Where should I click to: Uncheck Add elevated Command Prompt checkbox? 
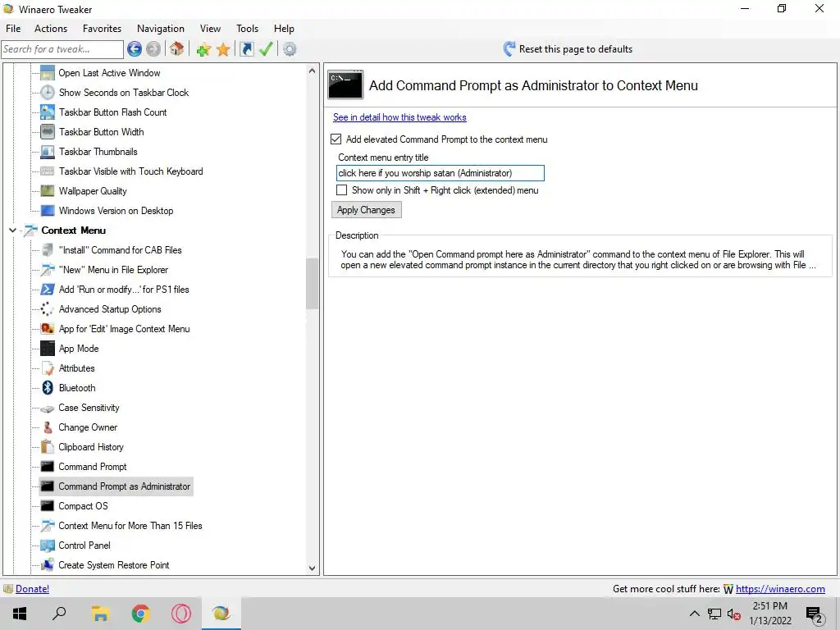[336, 139]
